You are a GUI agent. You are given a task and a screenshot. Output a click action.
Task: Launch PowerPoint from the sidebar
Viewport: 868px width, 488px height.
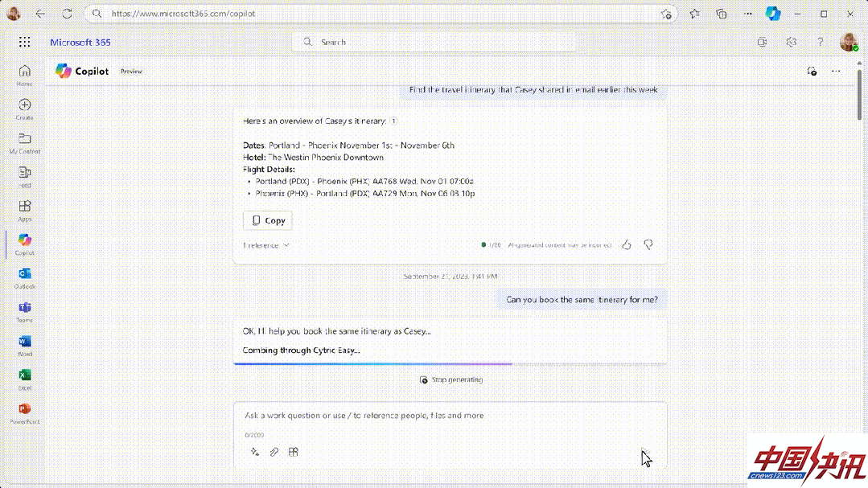pos(24,412)
